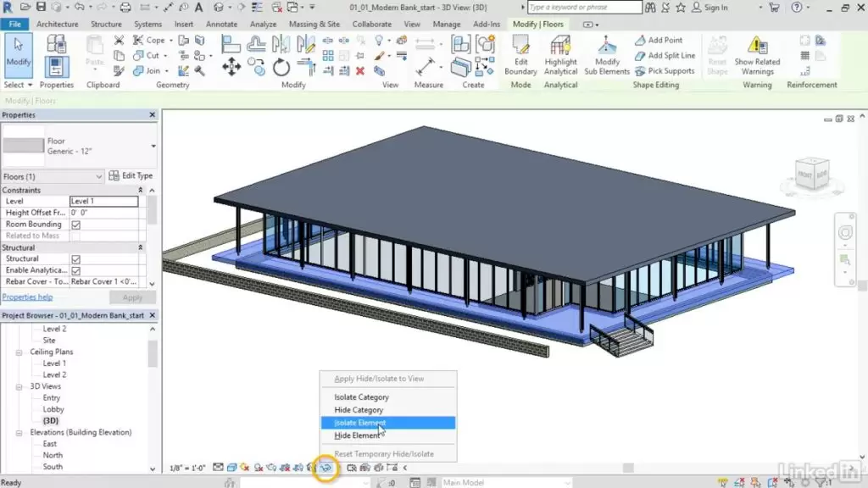Click Add Split Line tool
The width and height of the screenshot is (868, 488).
(x=665, y=56)
